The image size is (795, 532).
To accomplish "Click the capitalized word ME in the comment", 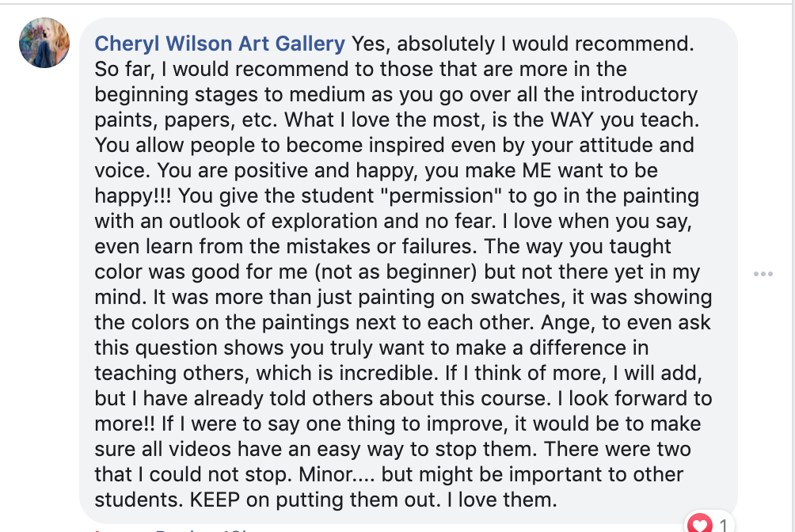I will pyautogui.click(x=536, y=170).
